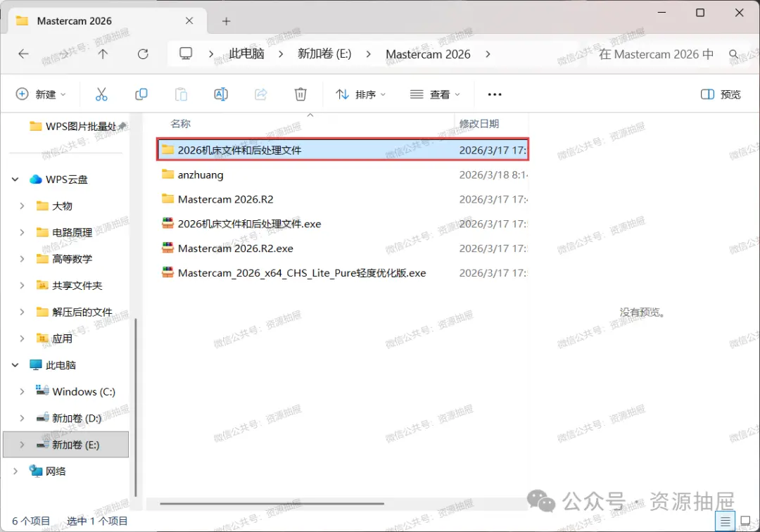Click the horizontal scrollbar in file list
This screenshot has width=760, height=532.
coord(272,503)
